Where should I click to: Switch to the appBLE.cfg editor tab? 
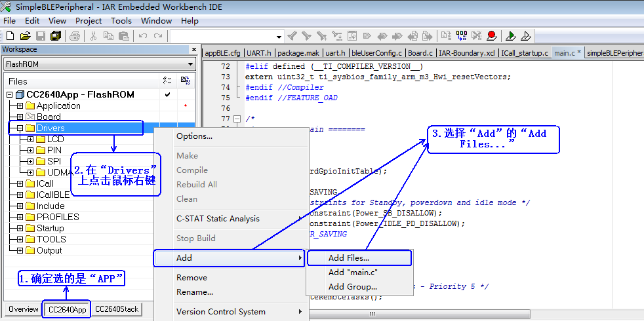tap(222, 53)
